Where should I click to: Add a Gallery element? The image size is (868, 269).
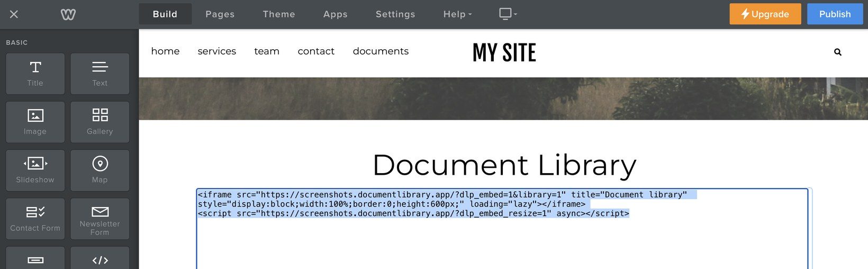pos(100,122)
